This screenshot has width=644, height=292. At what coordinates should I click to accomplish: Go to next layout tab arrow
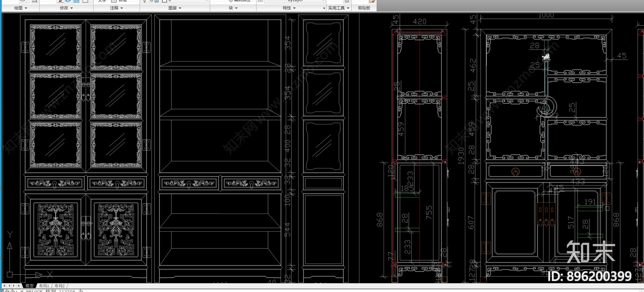click(x=14, y=286)
